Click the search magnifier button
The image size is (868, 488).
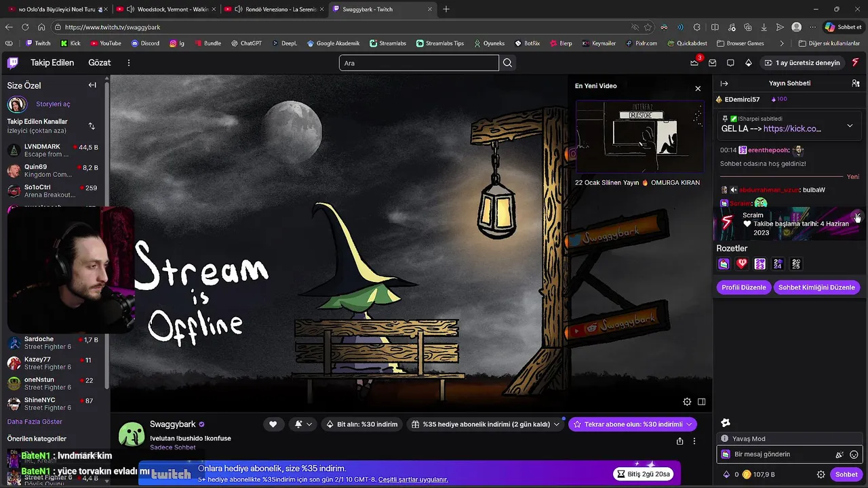pos(507,63)
